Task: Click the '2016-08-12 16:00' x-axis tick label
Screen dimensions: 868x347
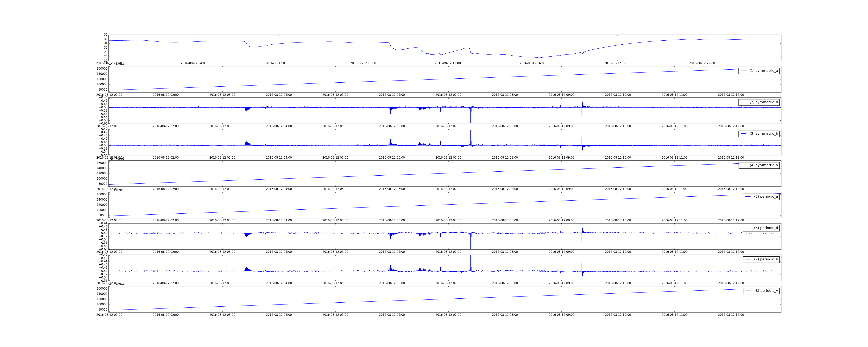Action: 532,63
